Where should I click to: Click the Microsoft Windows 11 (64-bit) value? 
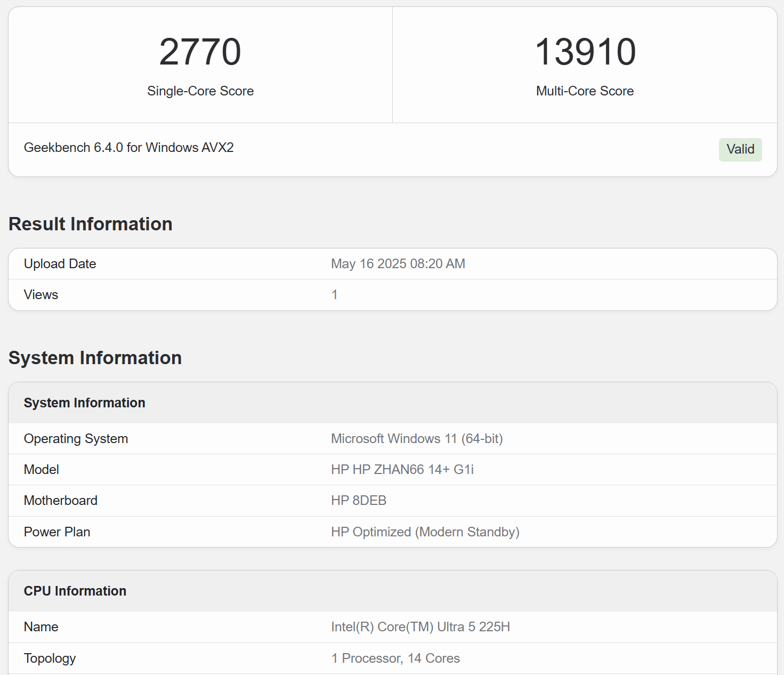click(416, 439)
